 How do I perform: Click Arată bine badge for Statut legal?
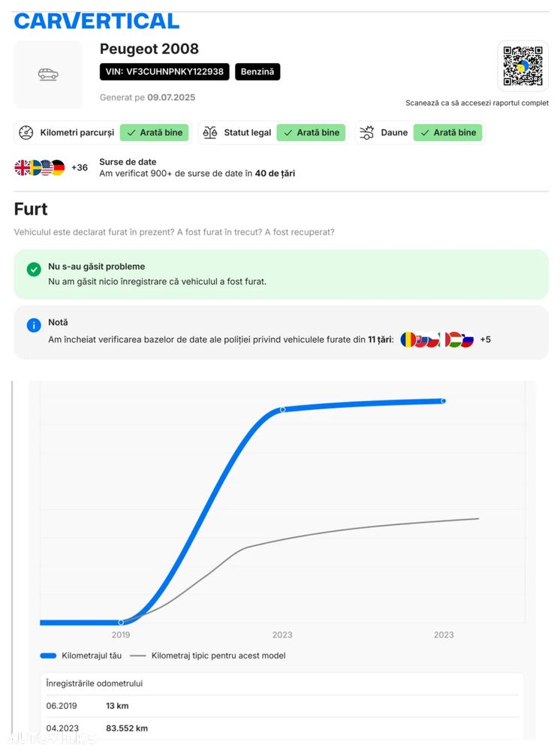tap(312, 133)
